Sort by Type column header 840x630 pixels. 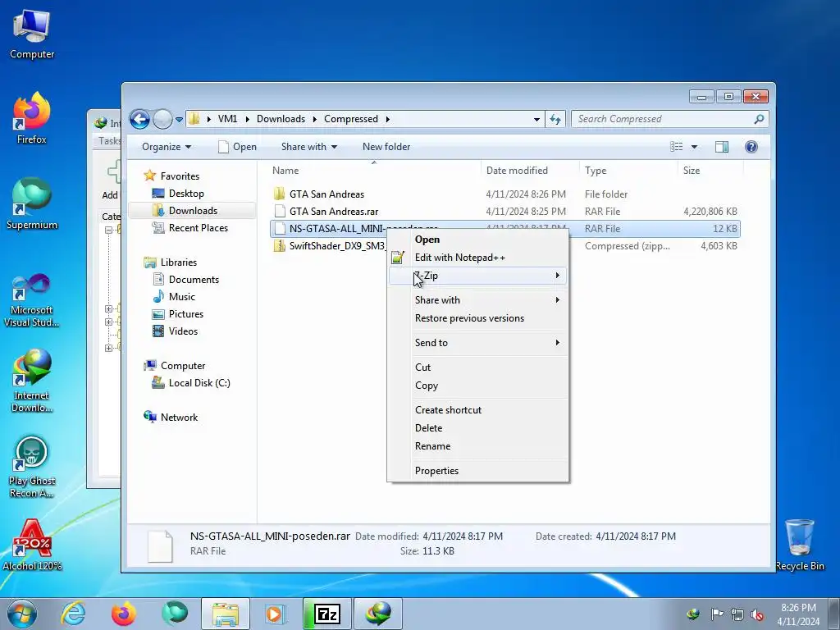tap(628, 171)
